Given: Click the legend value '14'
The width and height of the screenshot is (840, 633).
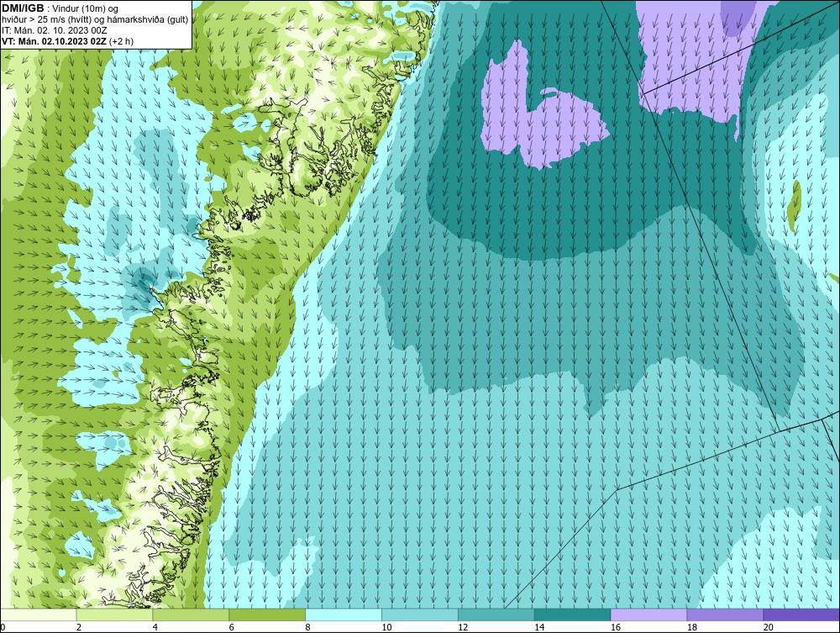Looking at the screenshot, I should (x=539, y=627).
